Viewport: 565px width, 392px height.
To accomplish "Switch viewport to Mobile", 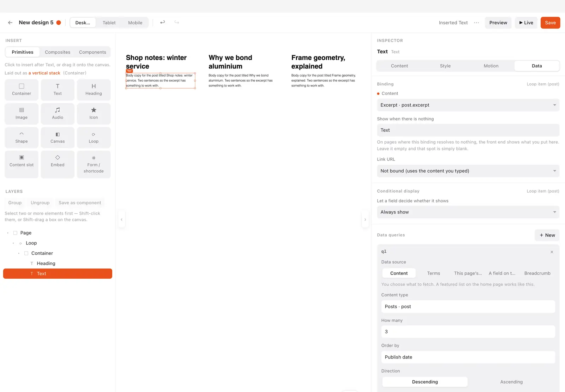I will coord(135,23).
